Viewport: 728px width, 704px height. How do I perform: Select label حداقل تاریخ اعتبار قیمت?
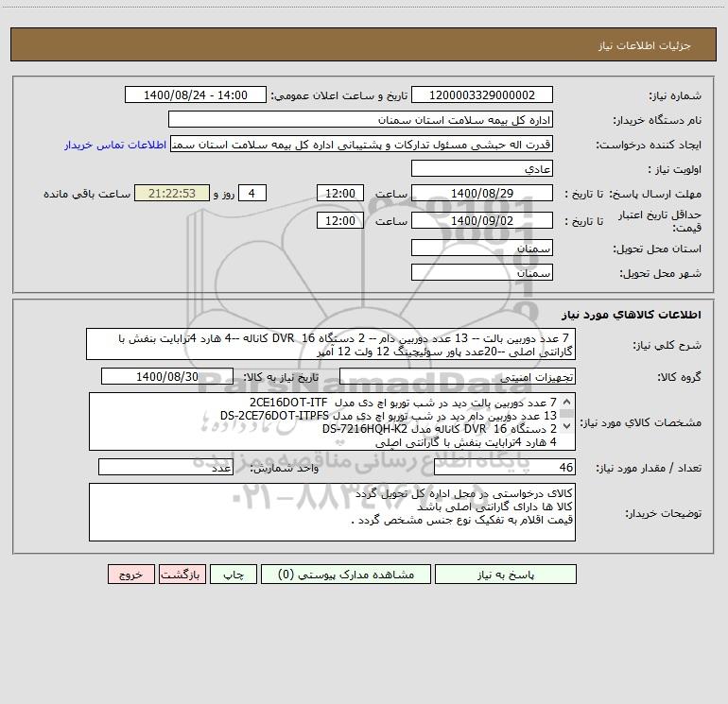[x=659, y=221]
